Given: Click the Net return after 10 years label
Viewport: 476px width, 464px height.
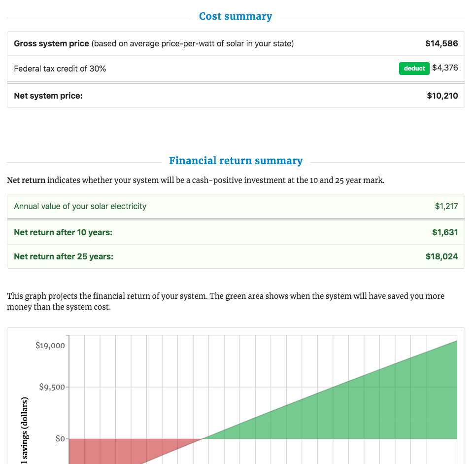Looking at the screenshot, I should (x=63, y=232).
